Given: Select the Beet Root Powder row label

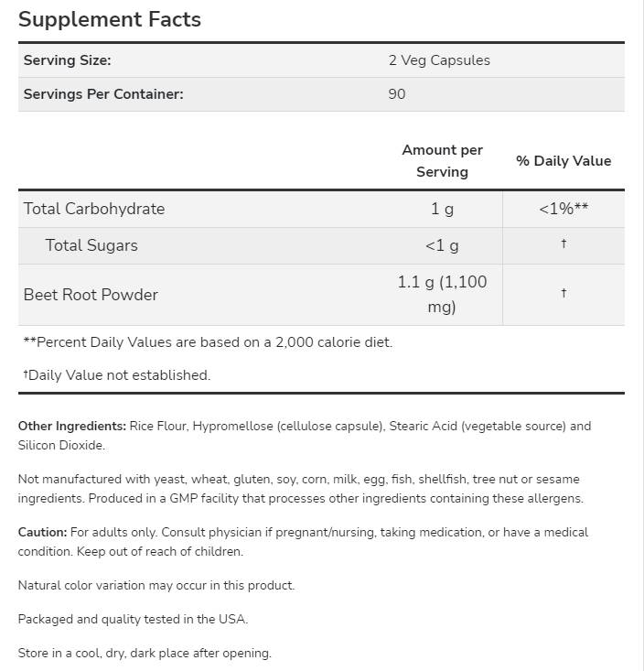Looking at the screenshot, I should click(x=91, y=295).
